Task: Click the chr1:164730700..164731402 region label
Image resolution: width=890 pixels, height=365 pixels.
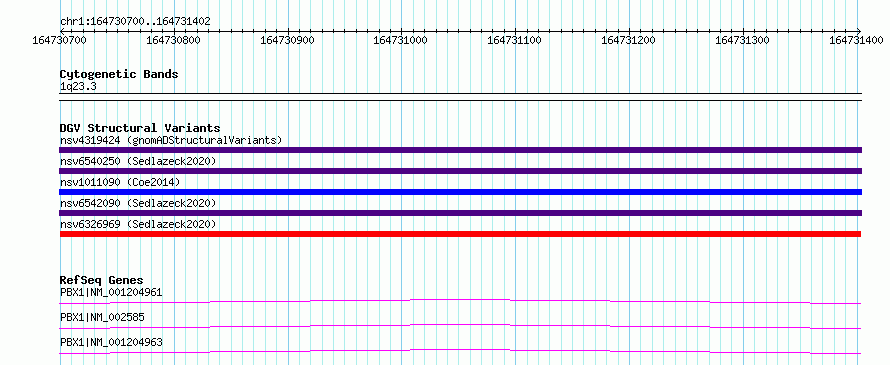Action: 135,22
